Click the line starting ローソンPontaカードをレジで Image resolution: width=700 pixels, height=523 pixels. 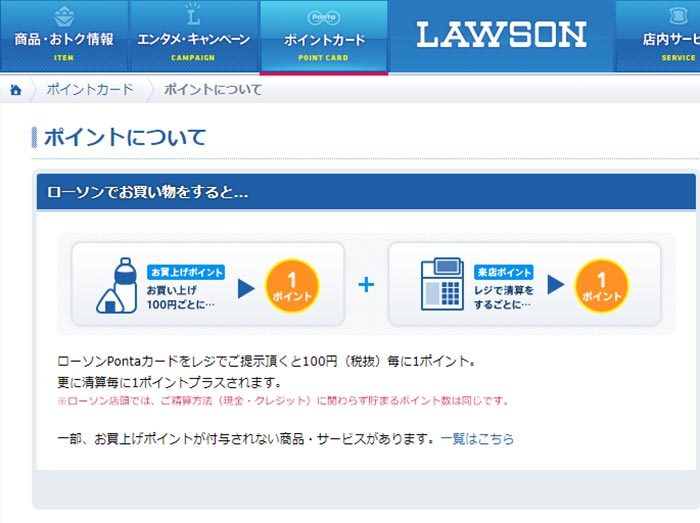[267, 361]
